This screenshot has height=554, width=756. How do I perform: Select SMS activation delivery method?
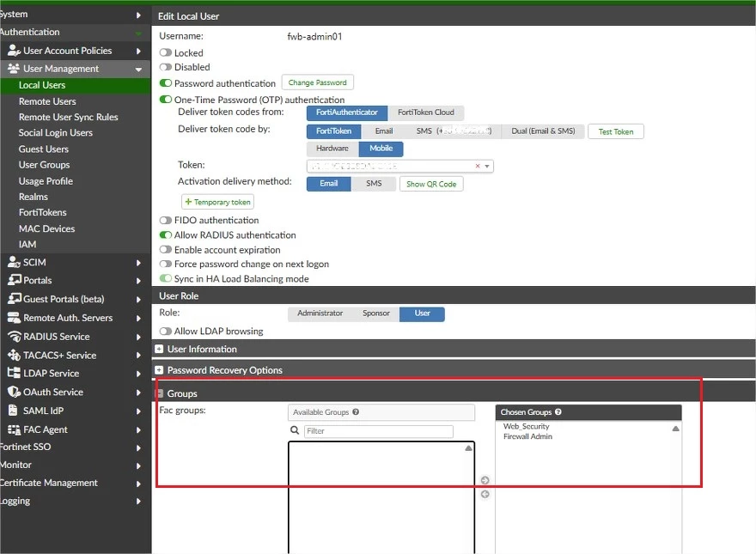[374, 184]
